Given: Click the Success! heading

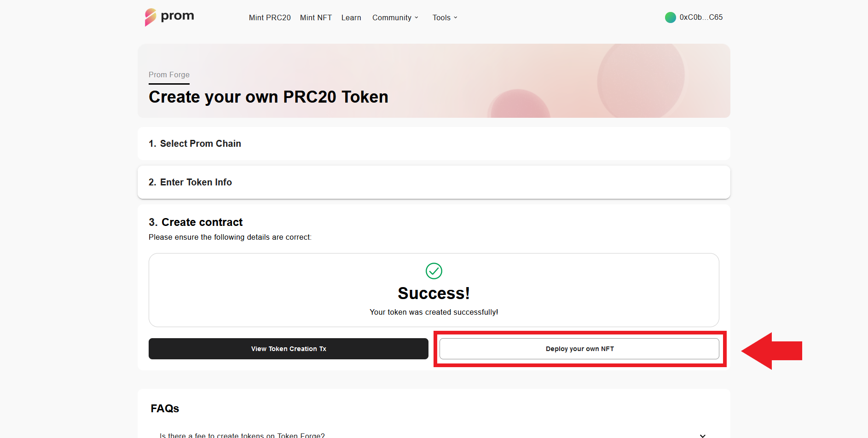Looking at the screenshot, I should coord(434,293).
